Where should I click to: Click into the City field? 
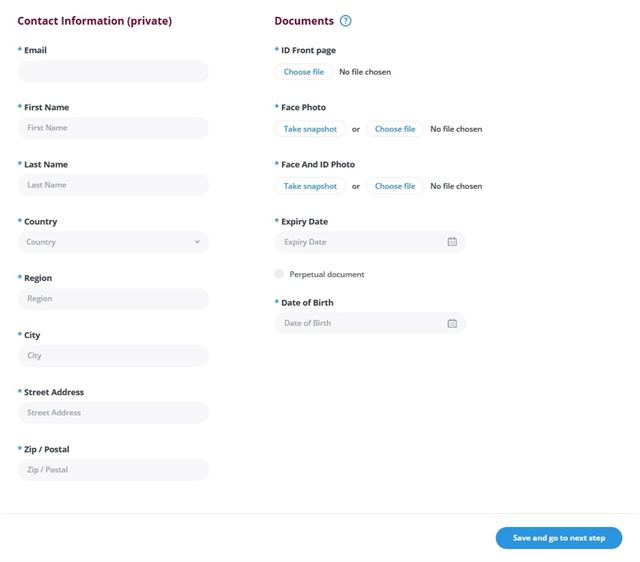[x=113, y=355]
